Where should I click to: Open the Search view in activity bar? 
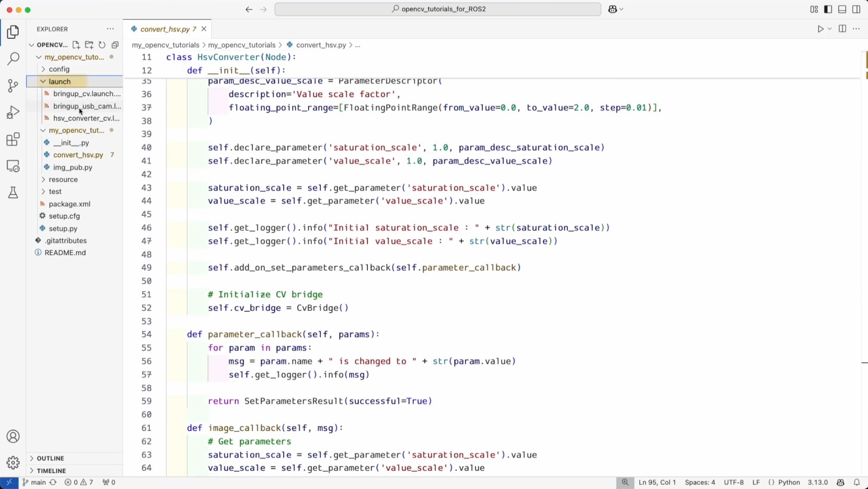(x=13, y=59)
